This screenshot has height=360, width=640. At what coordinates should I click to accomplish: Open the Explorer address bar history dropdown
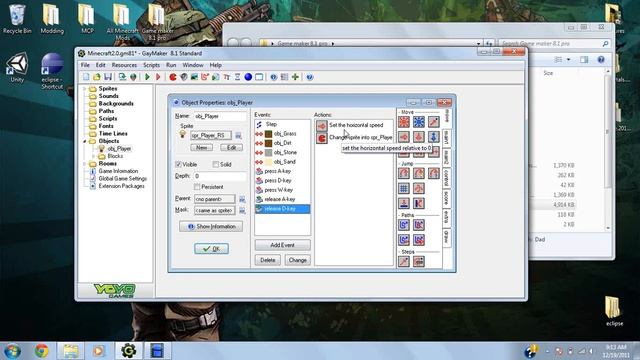[x=478, y=43]
